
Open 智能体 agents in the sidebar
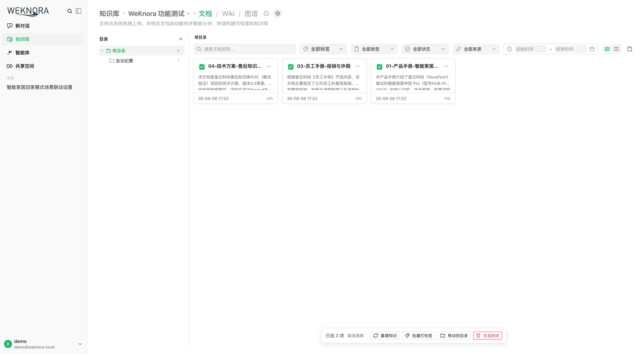coord(43,53)
